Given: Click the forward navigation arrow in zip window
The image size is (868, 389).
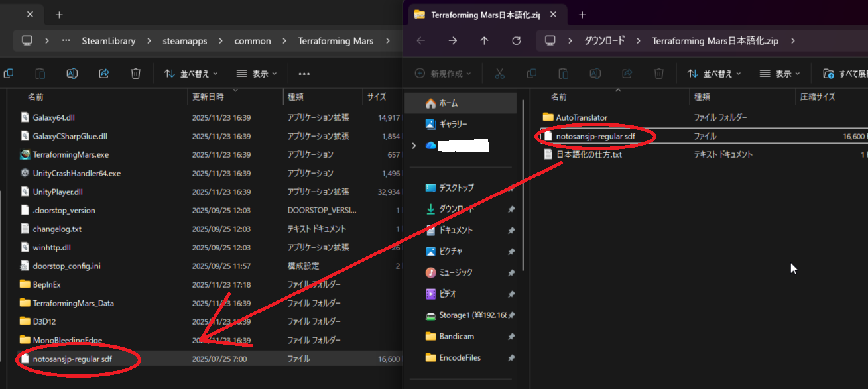Looking at the screenshot, I should coord(452,41).
